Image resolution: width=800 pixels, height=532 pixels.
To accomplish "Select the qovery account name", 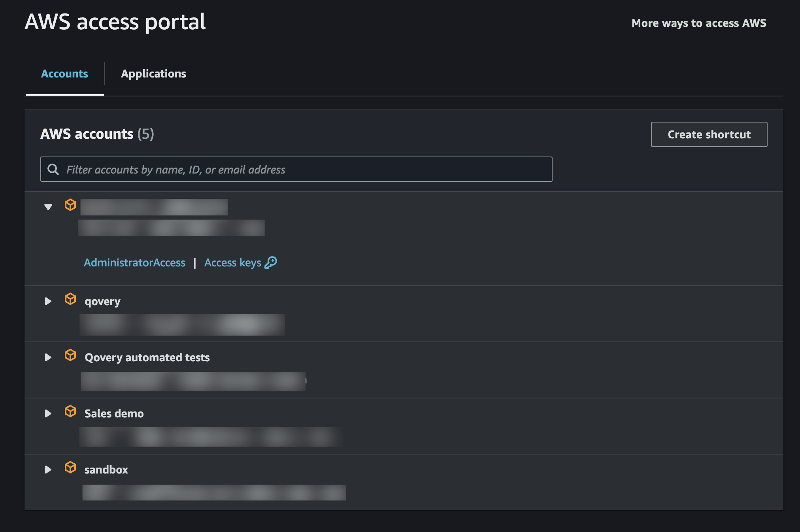I will [102, 302].
